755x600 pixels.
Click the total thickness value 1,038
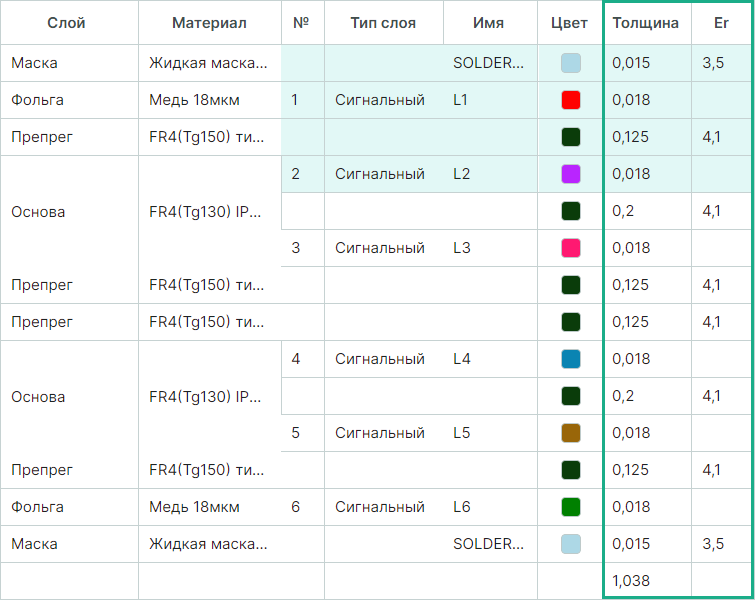[631, 581]
